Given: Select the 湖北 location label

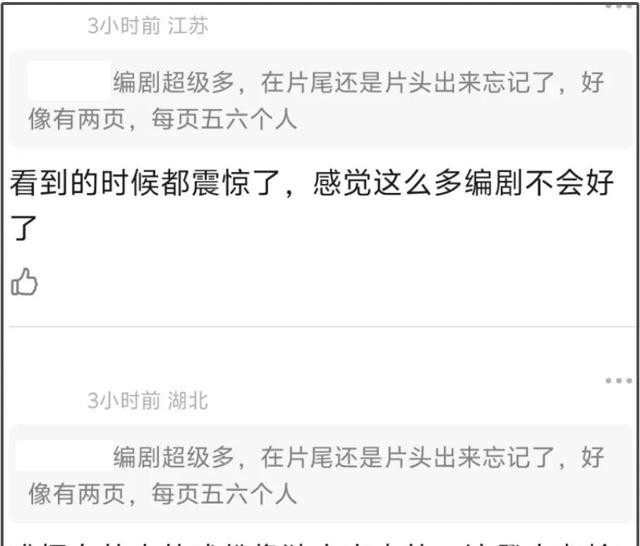Looking at the screenshot, I should (x=188, y=401).
